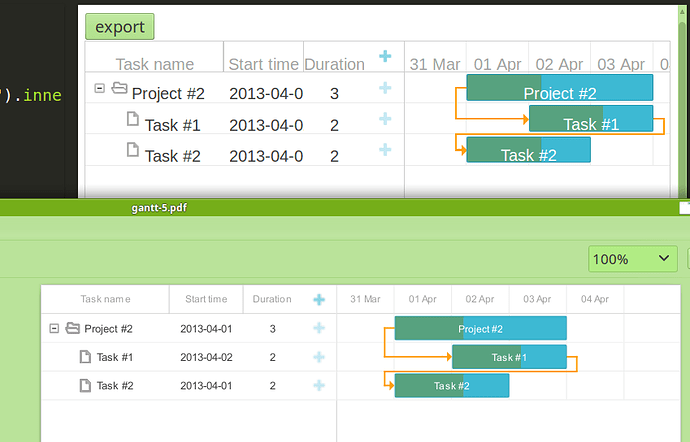This screenshot has height=442, width=690.
Task: Click the file icon beside Task #1 in upper grid
Action: pos(133,118)
